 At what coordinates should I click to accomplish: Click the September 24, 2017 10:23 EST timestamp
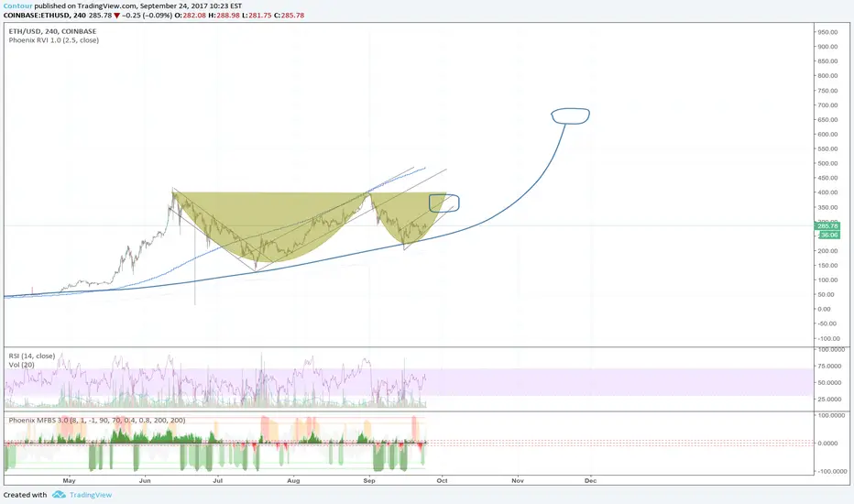tap(191, 6)
